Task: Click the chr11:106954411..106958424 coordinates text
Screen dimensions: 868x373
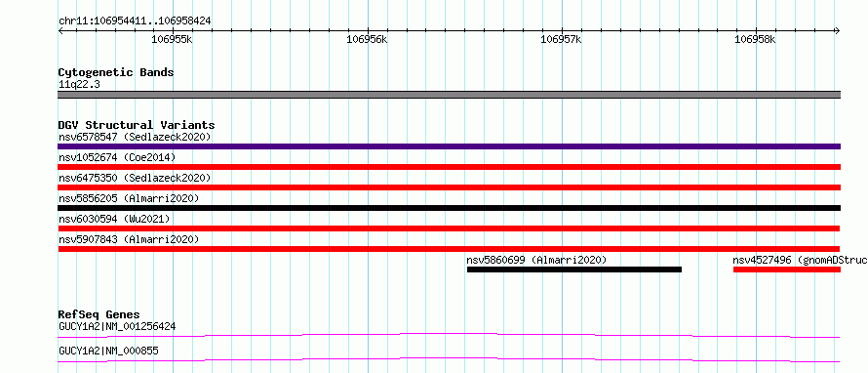Action: 135,21
